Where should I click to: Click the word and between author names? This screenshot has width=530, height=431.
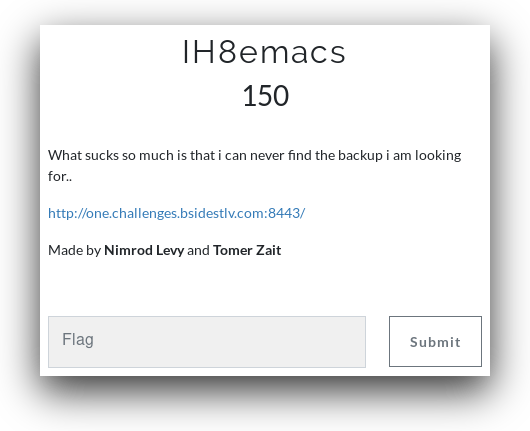(x=198, y=250)
